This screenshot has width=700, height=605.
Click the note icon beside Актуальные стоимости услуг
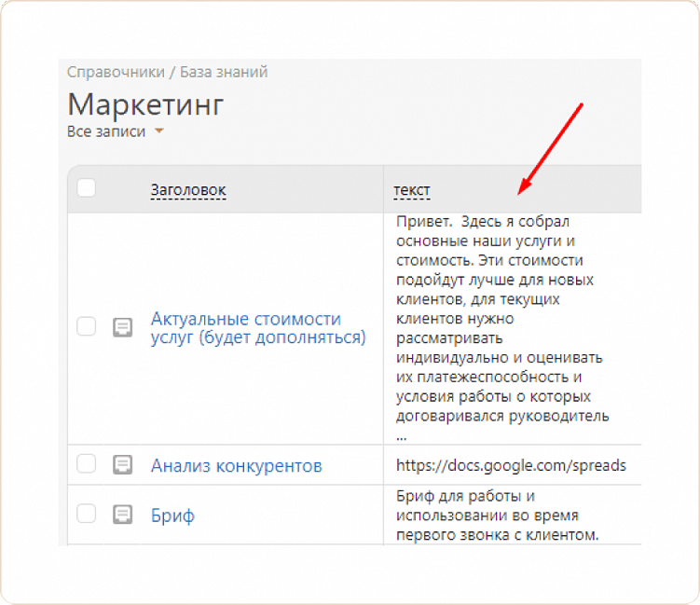122,327
